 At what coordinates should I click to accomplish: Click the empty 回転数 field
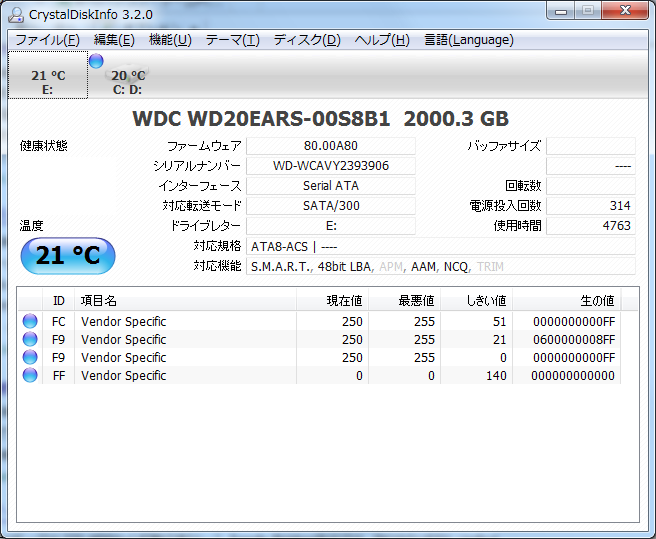click(591, 186)
